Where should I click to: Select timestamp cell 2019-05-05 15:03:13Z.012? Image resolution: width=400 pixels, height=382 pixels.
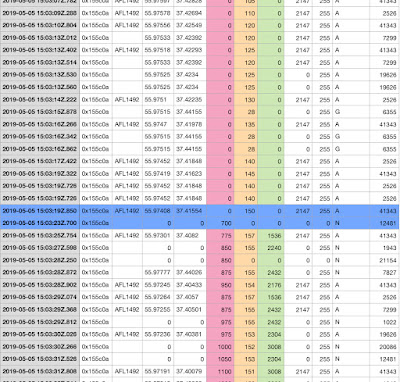pos(40,38)
